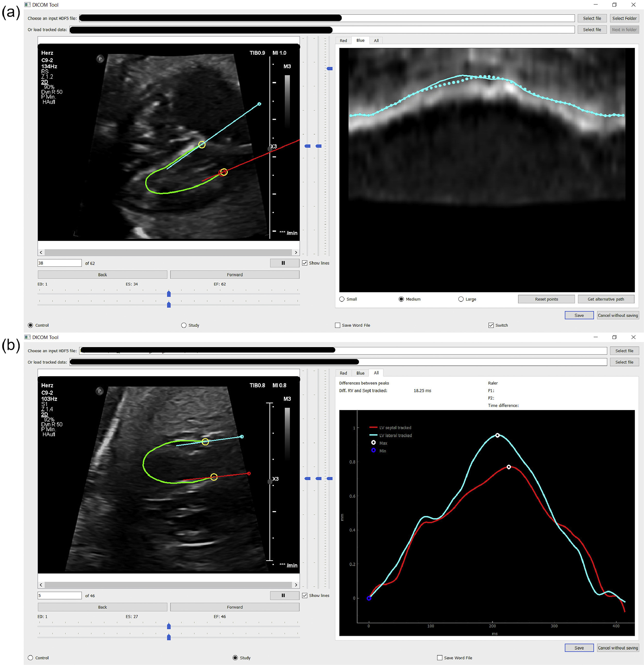Click the blue Min marker at graph origin
Image resolution: width=644 pixels, height=665 pixels.
[369, 598]
